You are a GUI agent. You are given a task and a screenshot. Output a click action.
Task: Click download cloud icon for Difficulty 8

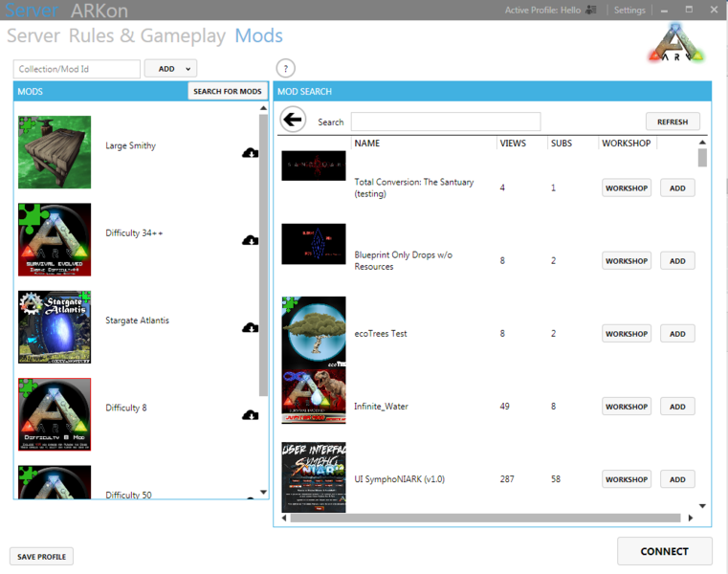coord(251,414)
